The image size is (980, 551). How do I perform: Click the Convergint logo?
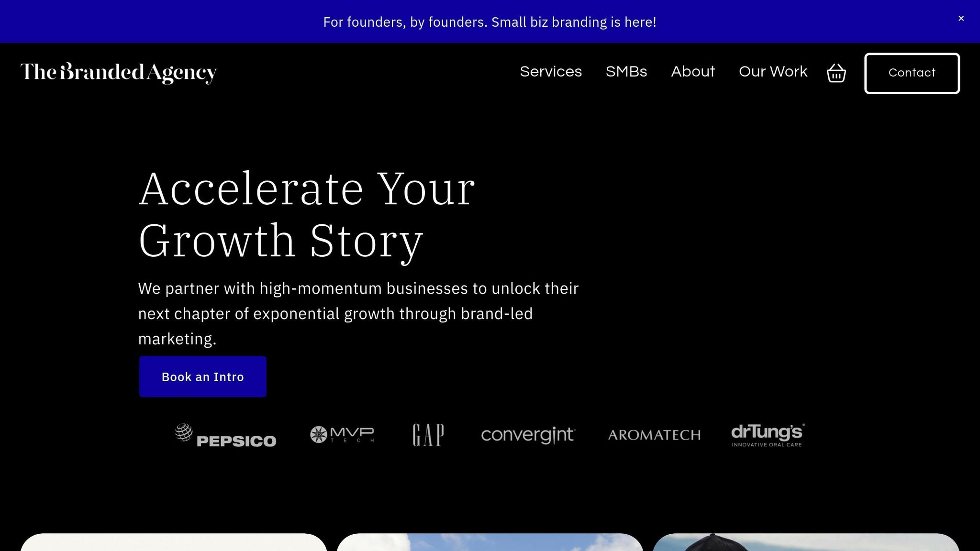click(528, 435)
